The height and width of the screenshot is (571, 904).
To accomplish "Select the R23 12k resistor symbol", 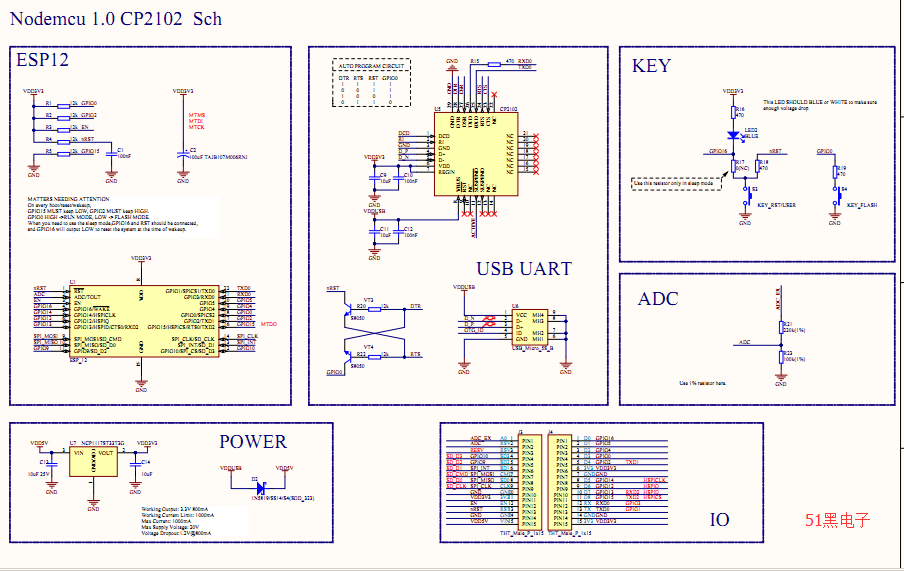I will (375, 357).
